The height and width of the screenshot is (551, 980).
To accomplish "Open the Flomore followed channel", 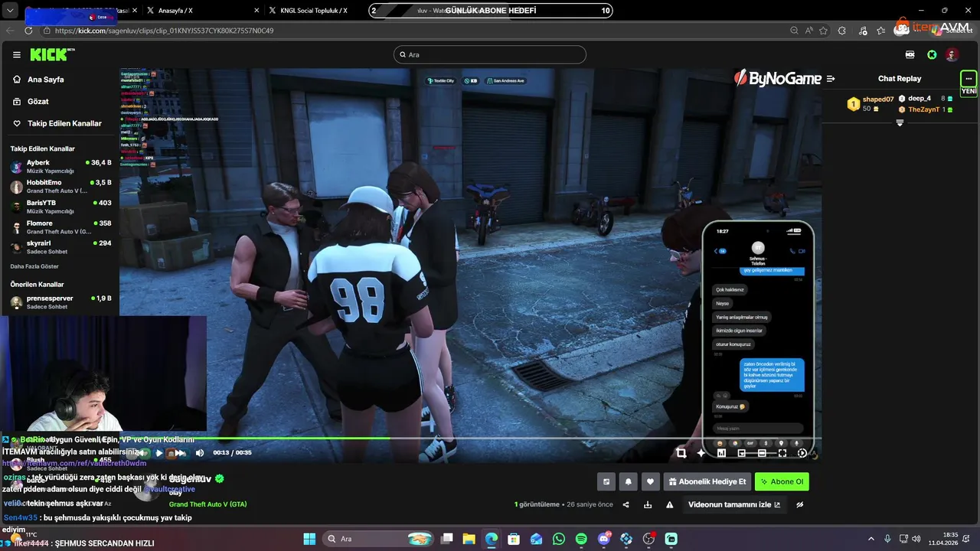I will (x=60, y=227).
